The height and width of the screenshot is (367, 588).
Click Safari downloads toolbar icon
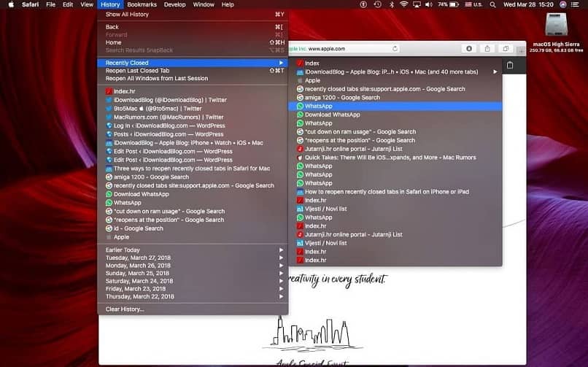469,49
